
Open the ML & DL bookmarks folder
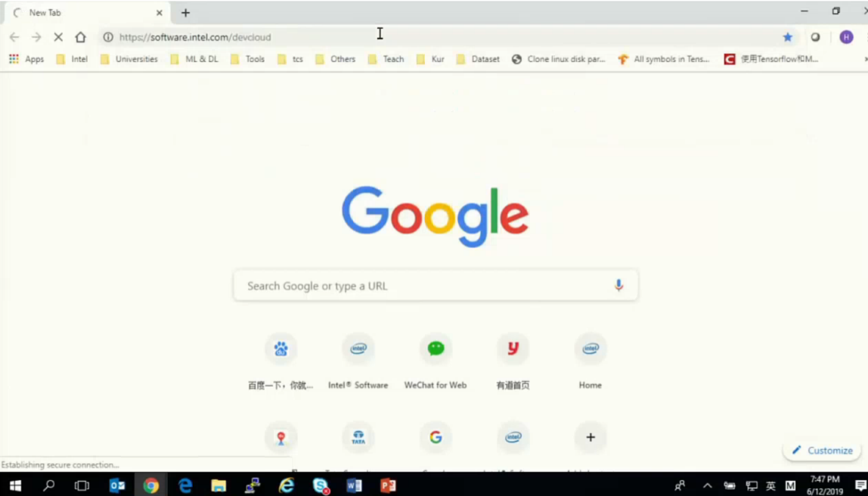(194, 59)
